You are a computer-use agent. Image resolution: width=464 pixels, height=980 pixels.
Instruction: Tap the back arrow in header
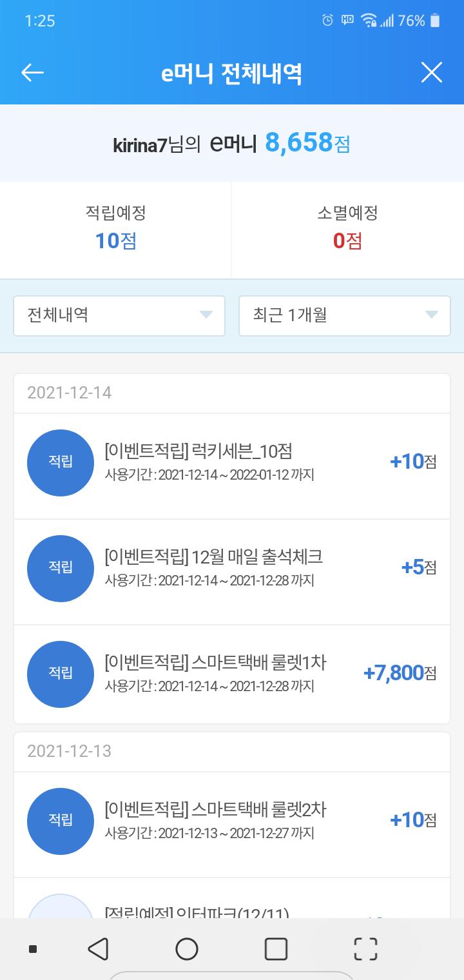32,73
